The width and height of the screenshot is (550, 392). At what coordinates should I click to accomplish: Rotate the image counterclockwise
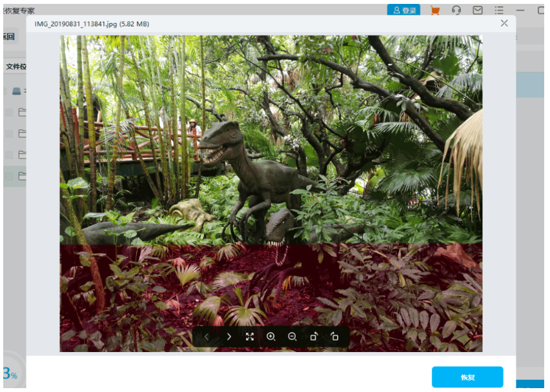[x=334, y=337]
